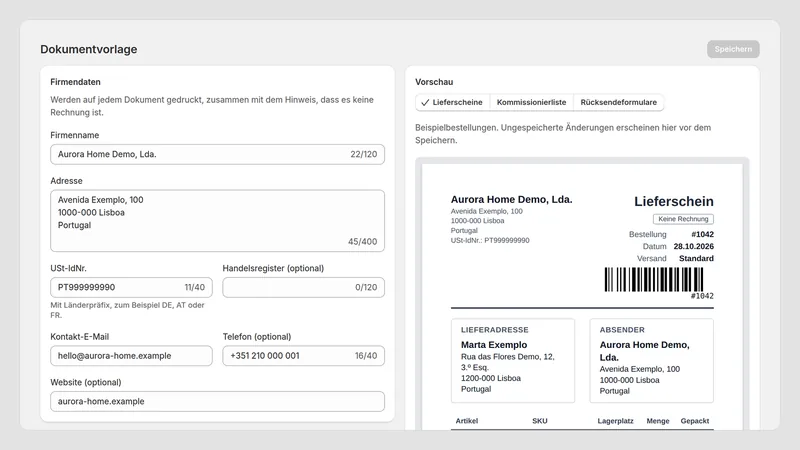Click the name Marta Exemplo

tap(494, 345)
